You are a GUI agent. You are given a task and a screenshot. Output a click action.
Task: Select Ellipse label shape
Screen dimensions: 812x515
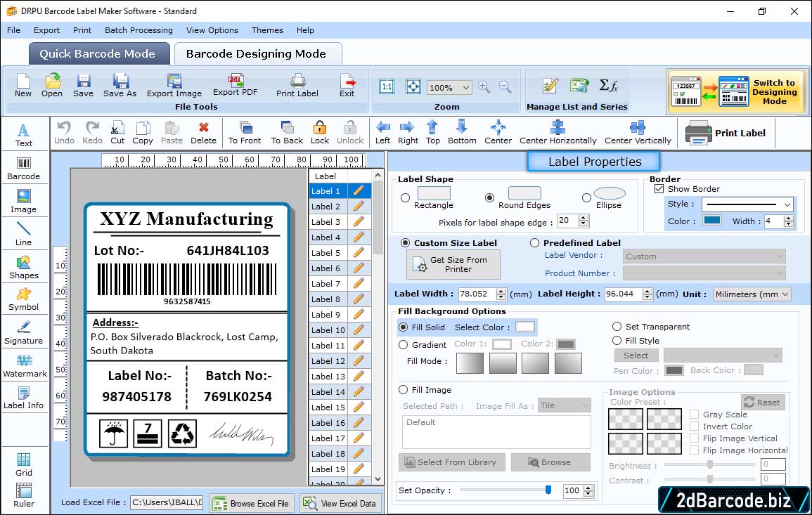coord(586,197)
